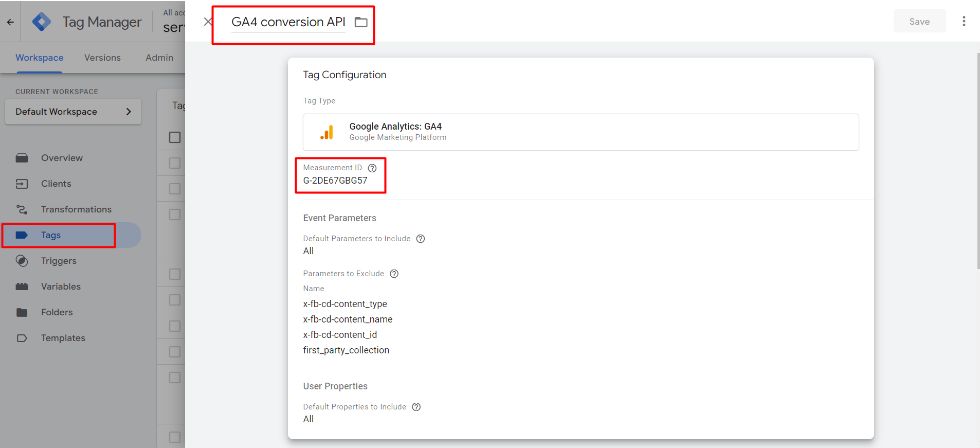Expand the Default Workspace selector
This screenshot has height=448, width=980.
[73, 112]
